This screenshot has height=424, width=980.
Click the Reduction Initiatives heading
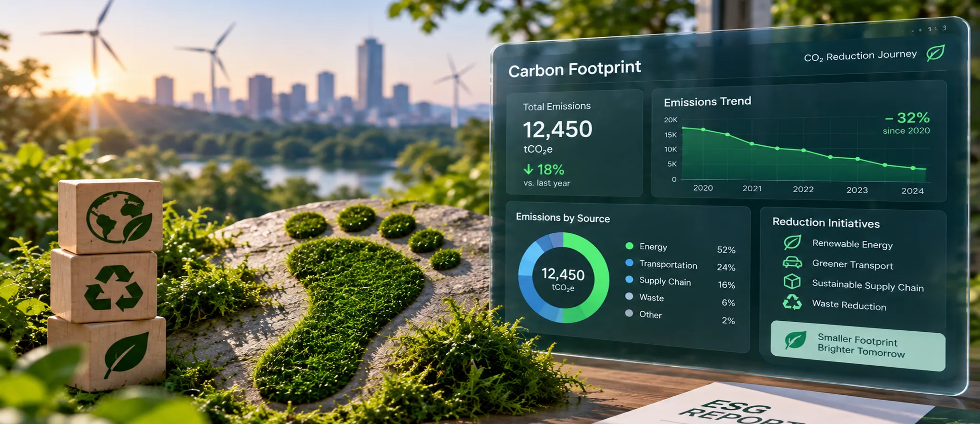826,223
